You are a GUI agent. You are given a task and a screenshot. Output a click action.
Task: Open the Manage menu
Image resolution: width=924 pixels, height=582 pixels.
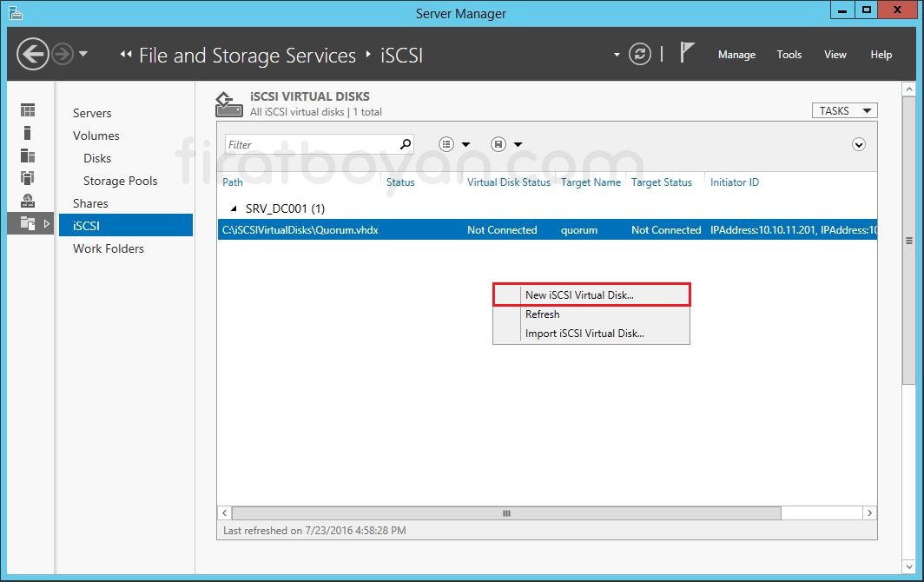[x=736, y=54]
